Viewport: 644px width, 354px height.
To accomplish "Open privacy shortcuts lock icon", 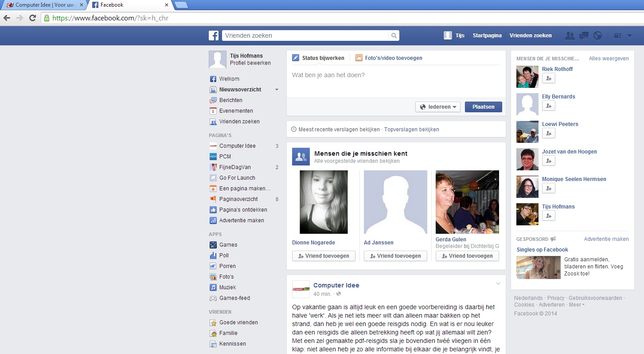I will 617,36.
